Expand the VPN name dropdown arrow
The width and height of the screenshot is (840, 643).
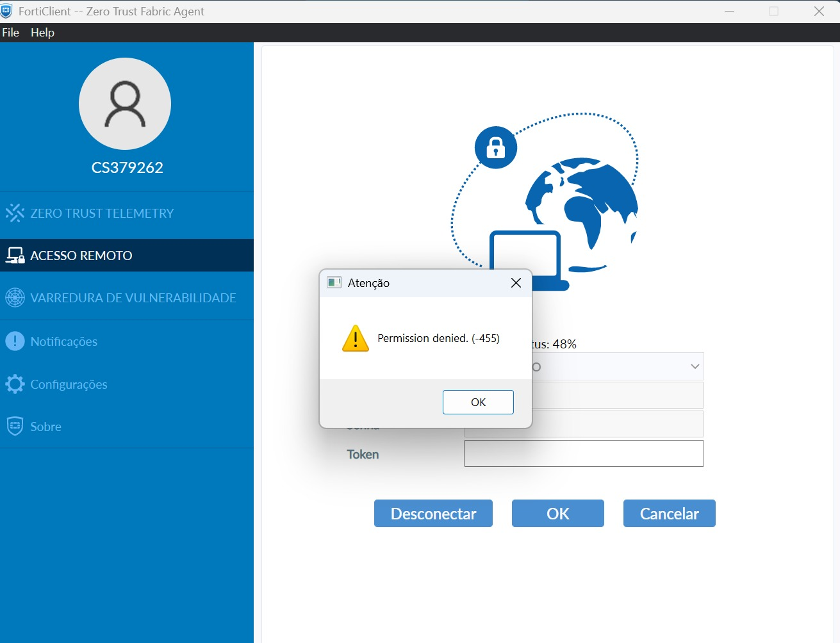click(695, 366)
